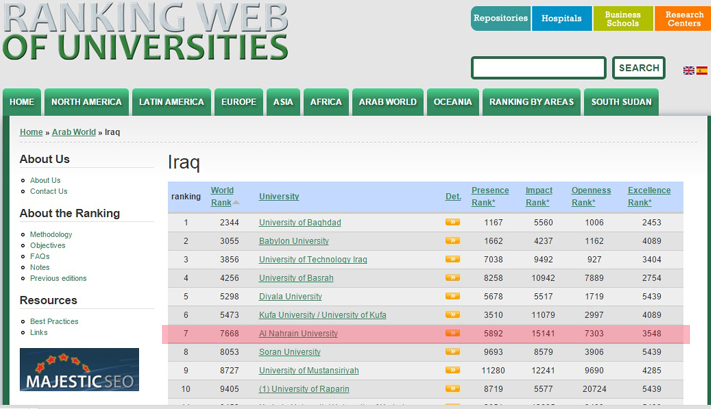Open the Diyala University link
The width and height of the screenshot is (711, 409).
point(290,297)
